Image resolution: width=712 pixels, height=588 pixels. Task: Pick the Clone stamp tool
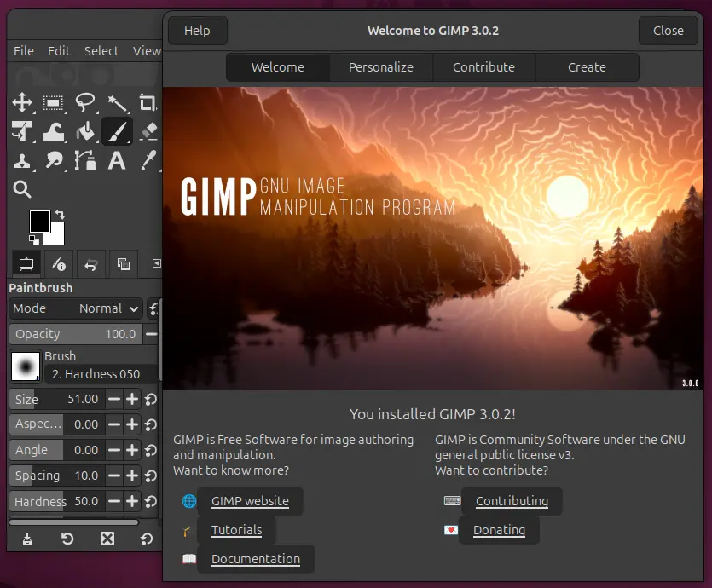click(22, 160)
